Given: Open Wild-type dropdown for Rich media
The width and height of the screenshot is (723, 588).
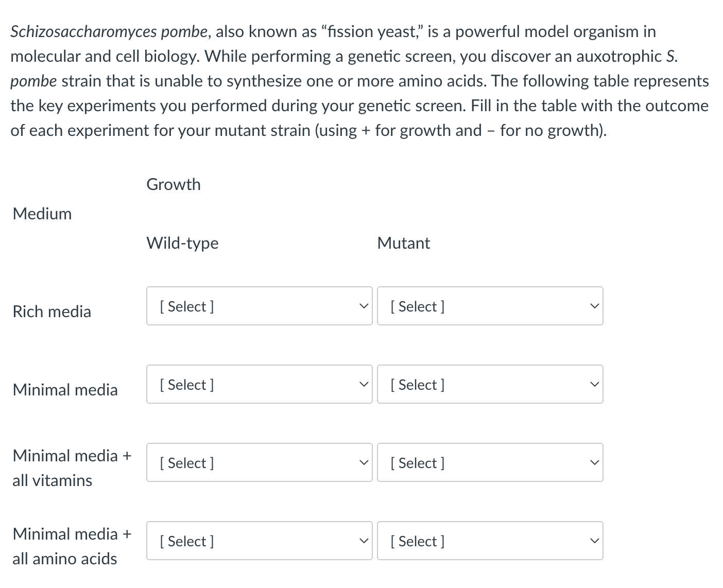Looking at the screenshot, I should pyautogui.click(x=259, y=306).
